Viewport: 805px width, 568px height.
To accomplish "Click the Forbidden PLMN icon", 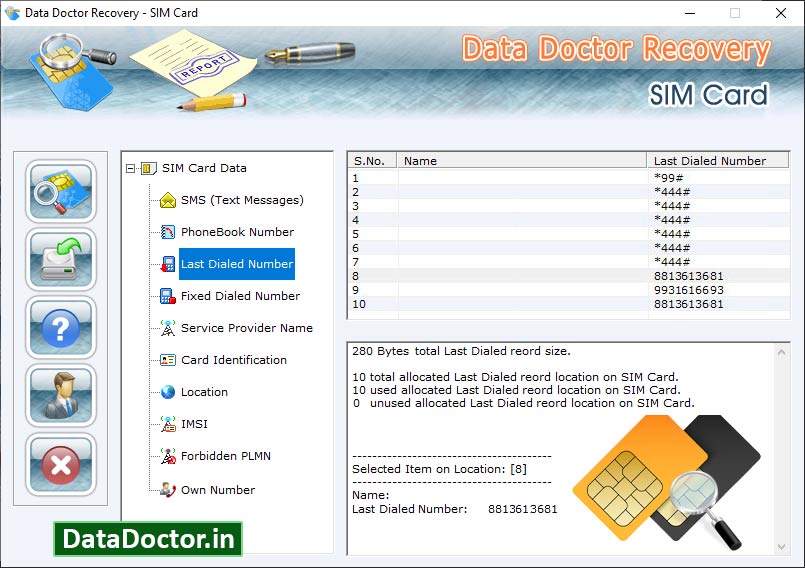I will click(167, 456).
